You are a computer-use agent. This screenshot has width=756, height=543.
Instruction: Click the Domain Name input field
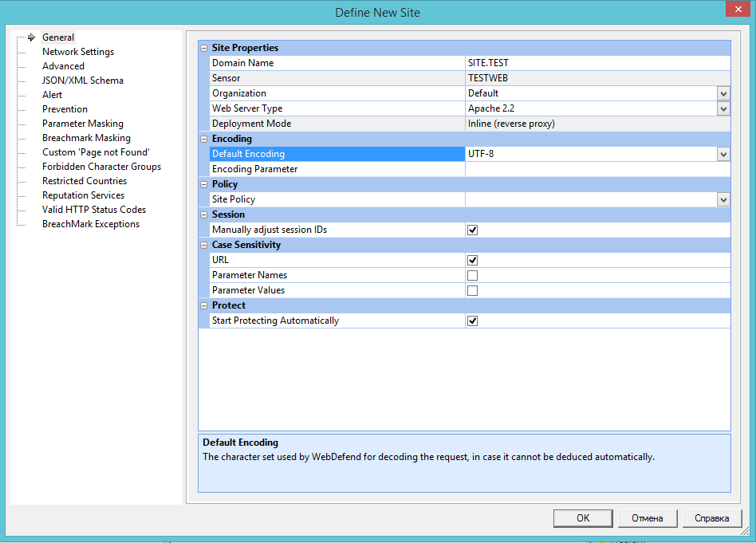click(x=597, y=63)
